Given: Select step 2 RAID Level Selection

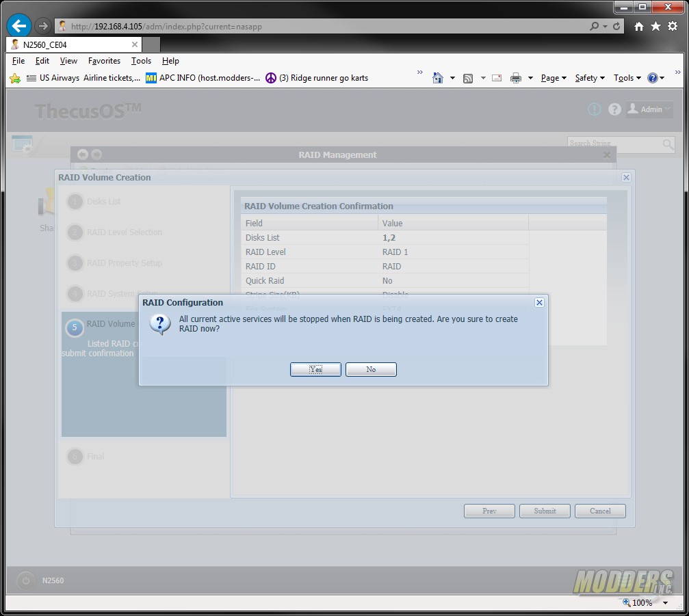Looking at the screenshot, I should [114, 232].
